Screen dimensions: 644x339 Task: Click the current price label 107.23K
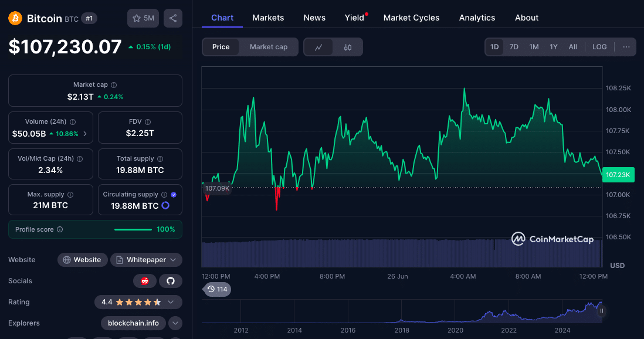click(x=618, y=175)
